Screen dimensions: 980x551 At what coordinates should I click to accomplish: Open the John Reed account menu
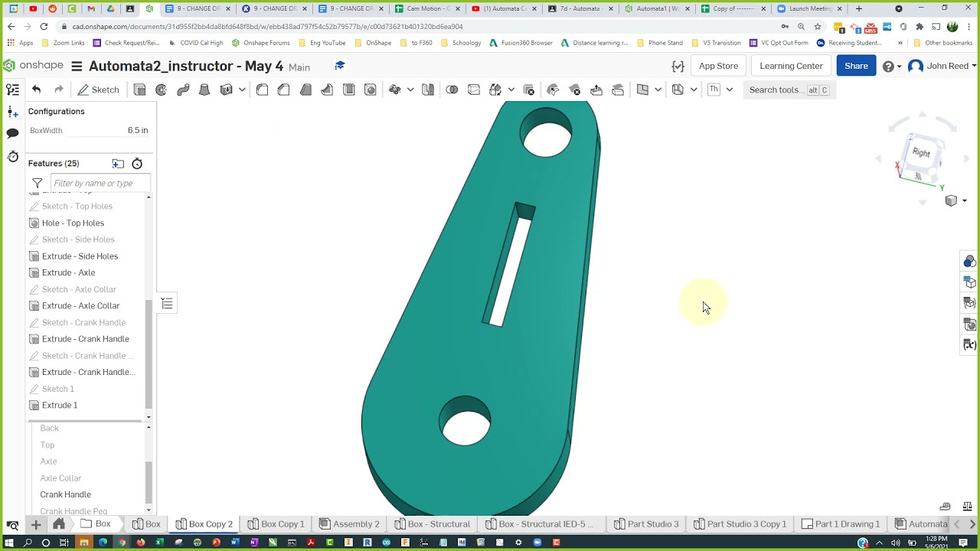point(941,66)
